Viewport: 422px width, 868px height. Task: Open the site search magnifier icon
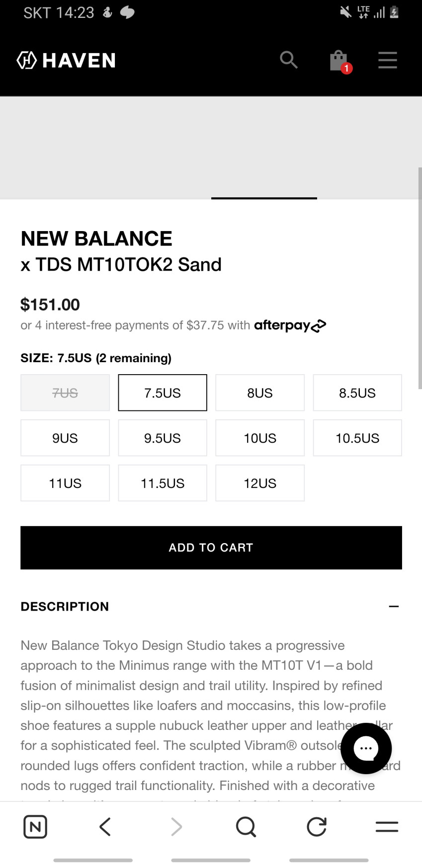[x=288, y=60]
